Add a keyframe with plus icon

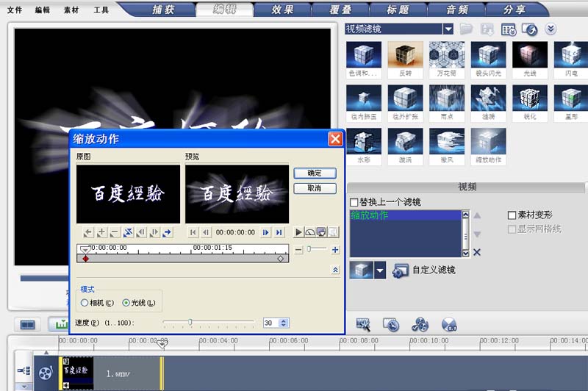tap(101, 232)
